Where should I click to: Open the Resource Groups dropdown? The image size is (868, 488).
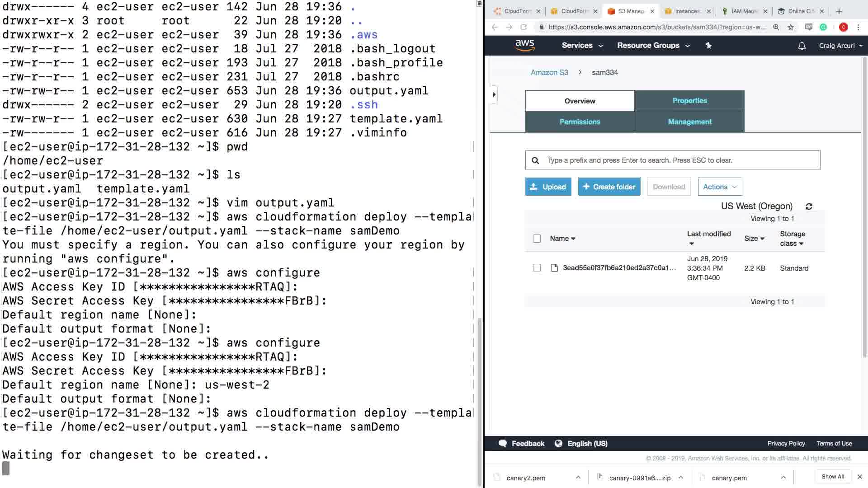(x=653, y=45)
